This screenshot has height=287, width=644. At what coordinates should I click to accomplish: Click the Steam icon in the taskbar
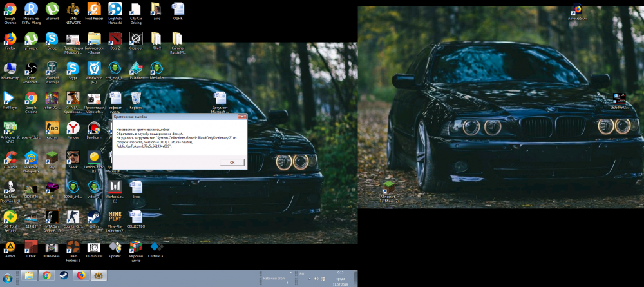[x=63, y=275]
